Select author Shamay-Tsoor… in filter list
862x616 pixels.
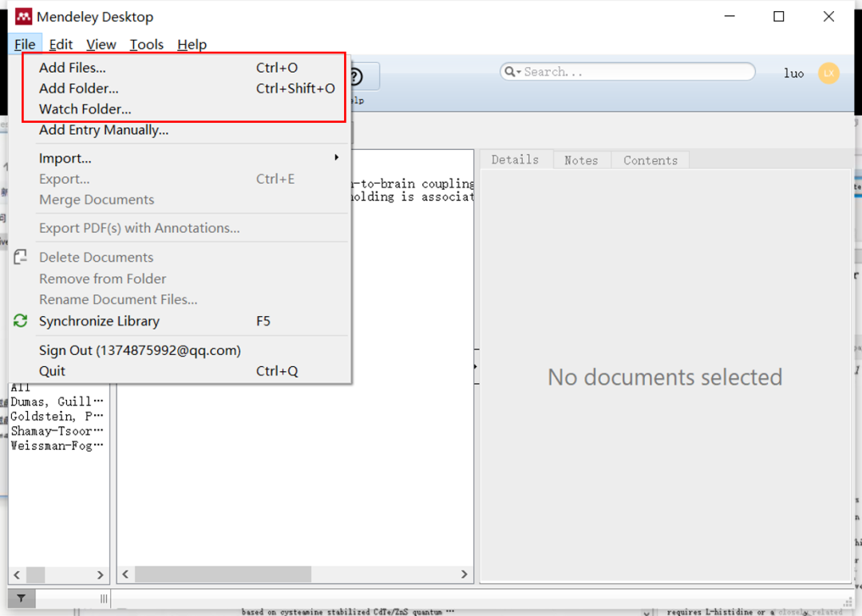pyautogui.click(x=57, y=431)
